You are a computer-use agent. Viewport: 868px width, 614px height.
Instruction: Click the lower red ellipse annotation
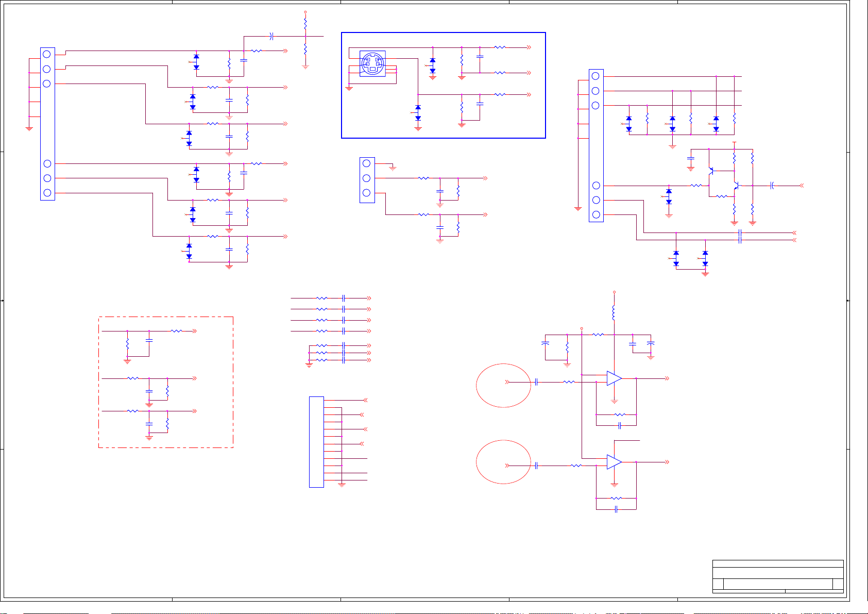[503, 462]
